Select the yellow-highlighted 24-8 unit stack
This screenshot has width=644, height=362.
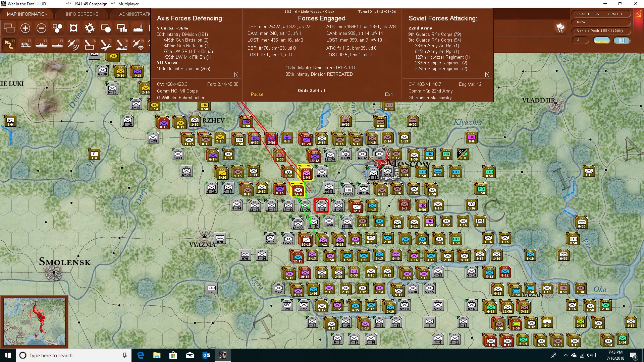coord(306,173)
